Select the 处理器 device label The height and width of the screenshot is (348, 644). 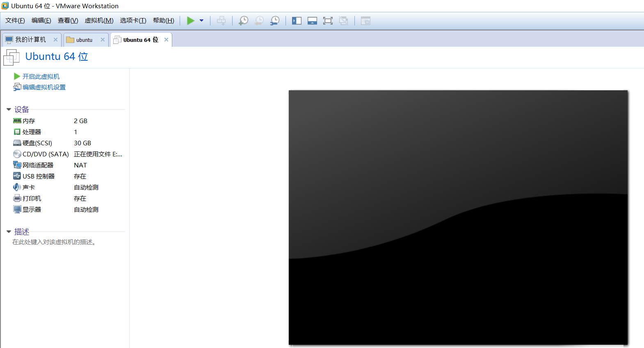[x=32, y=132]
